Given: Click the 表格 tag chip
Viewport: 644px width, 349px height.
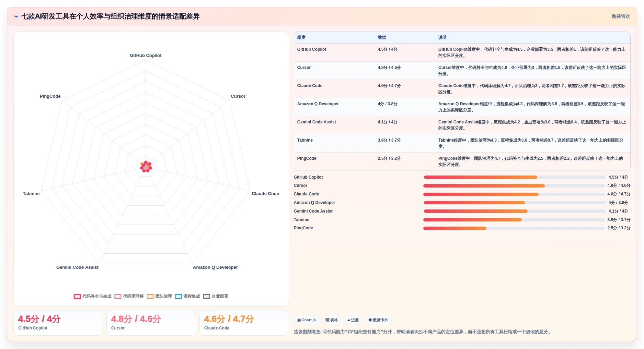Looking at the screenshot, I should (x=332, y=320).
